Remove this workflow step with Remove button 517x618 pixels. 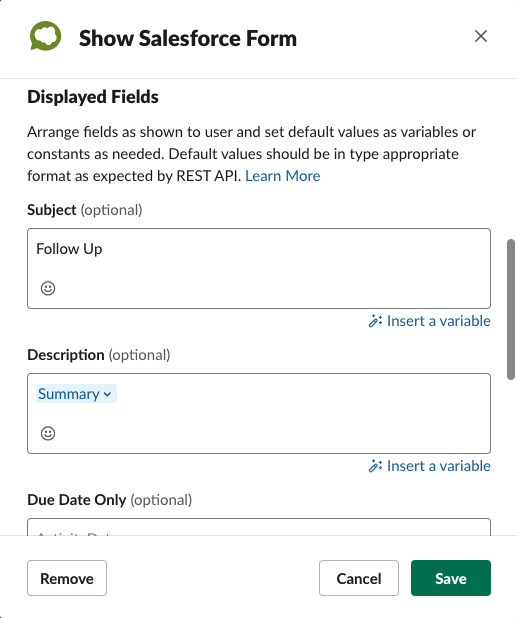67,578
